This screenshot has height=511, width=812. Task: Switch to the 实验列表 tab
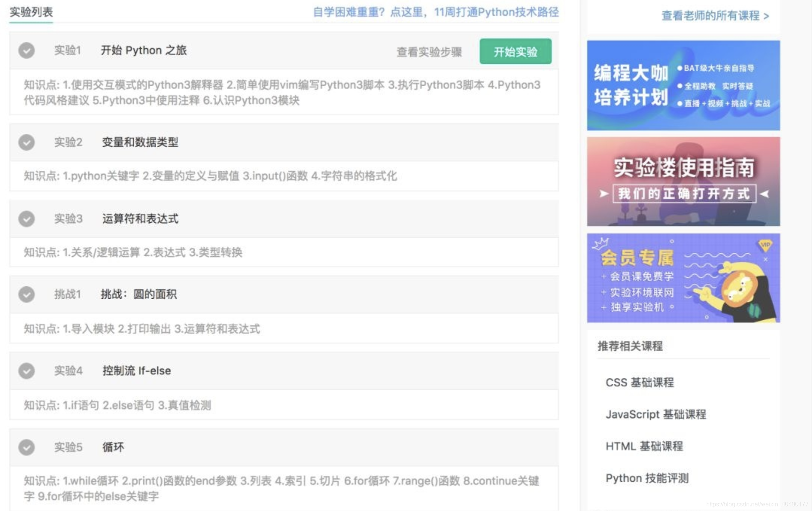[31, 12]
